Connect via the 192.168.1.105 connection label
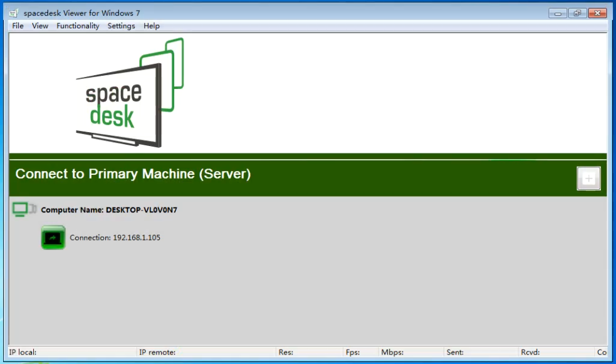 tap(115, 238)
